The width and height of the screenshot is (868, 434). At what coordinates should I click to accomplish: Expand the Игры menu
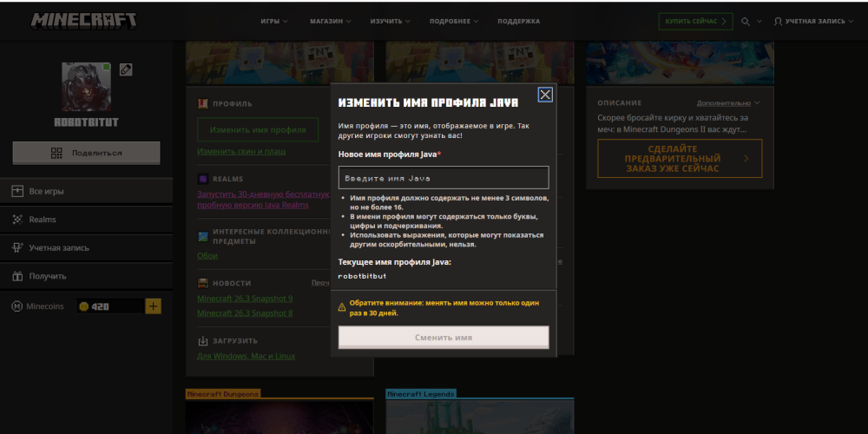click(274, 22)
